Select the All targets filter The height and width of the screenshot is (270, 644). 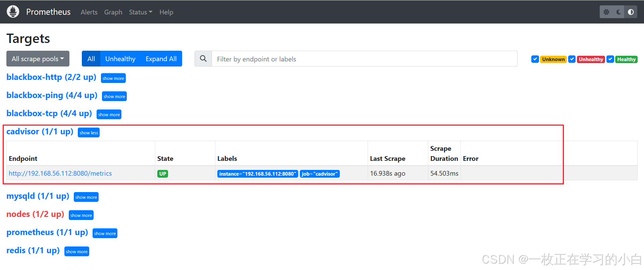pyautogui.click(x=91, y=59)
